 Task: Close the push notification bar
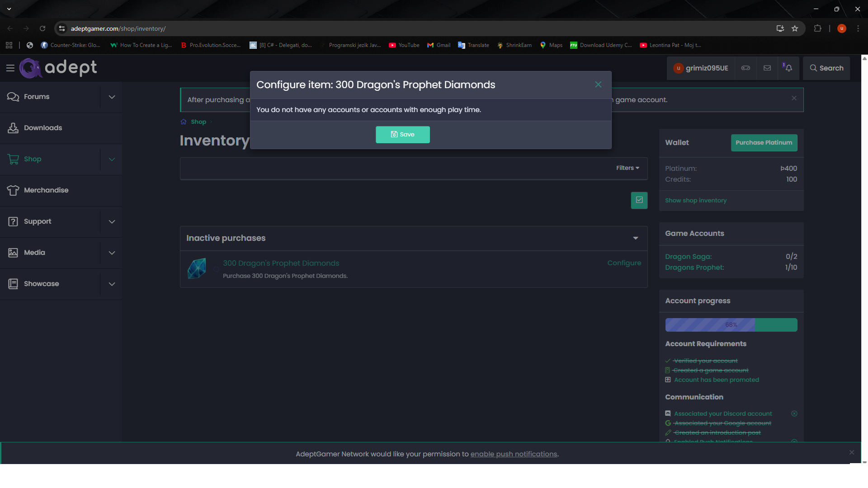(852, 452)
